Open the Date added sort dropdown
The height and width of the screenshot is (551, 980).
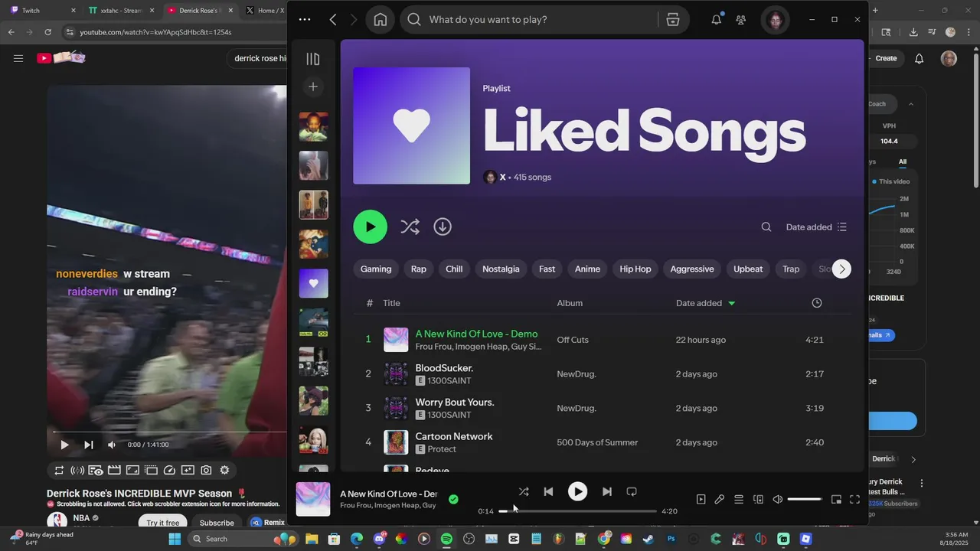click(x=816, y=227)
